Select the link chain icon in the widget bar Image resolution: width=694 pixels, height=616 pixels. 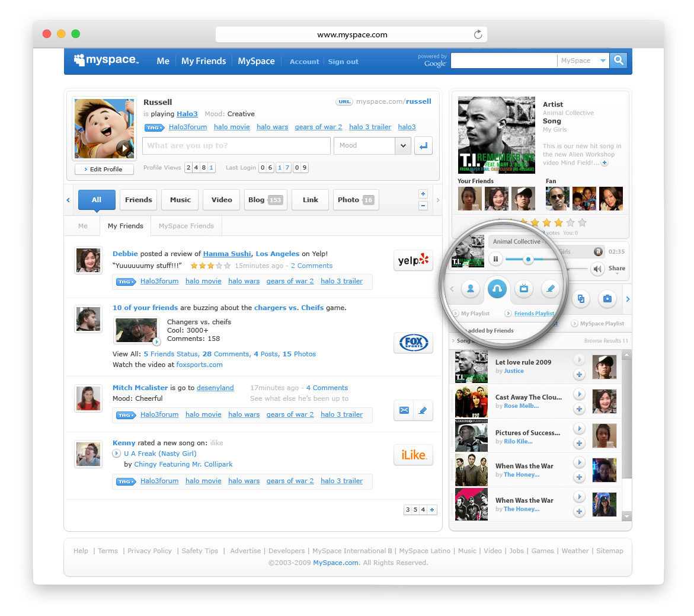[x=581, y=299]
